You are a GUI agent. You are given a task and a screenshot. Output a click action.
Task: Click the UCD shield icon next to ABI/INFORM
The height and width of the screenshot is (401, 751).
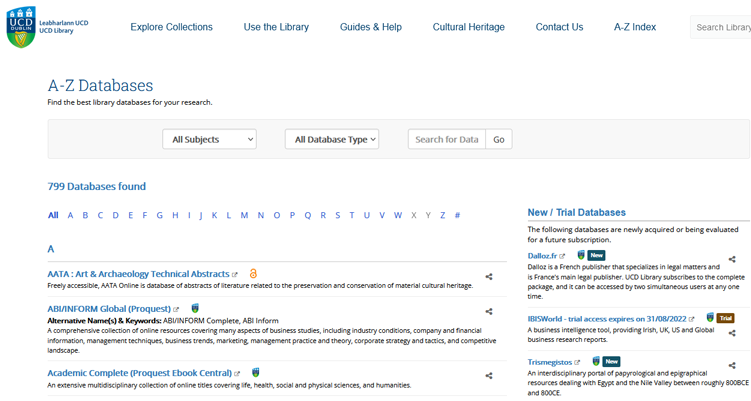click(195, 309)
